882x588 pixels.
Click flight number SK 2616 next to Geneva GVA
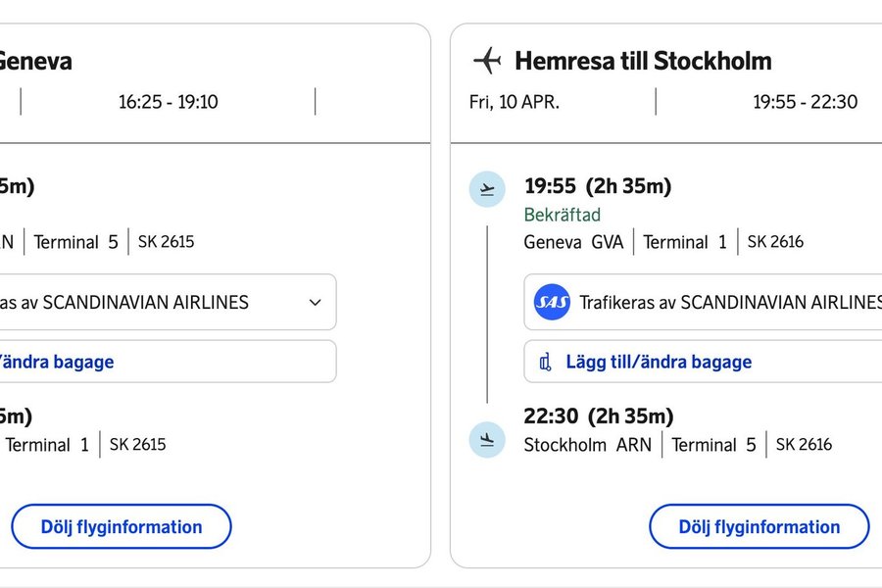coord(775,241)
